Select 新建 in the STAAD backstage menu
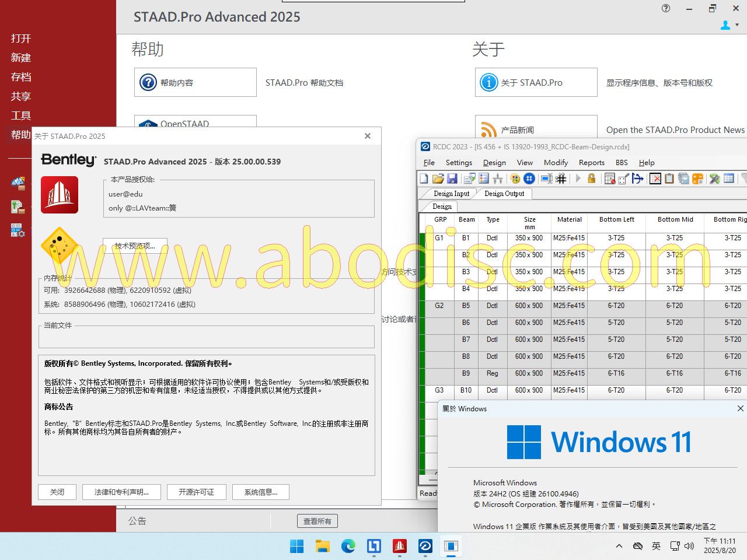This screenshot has height=560, width=747. click(x=21, y=58)
